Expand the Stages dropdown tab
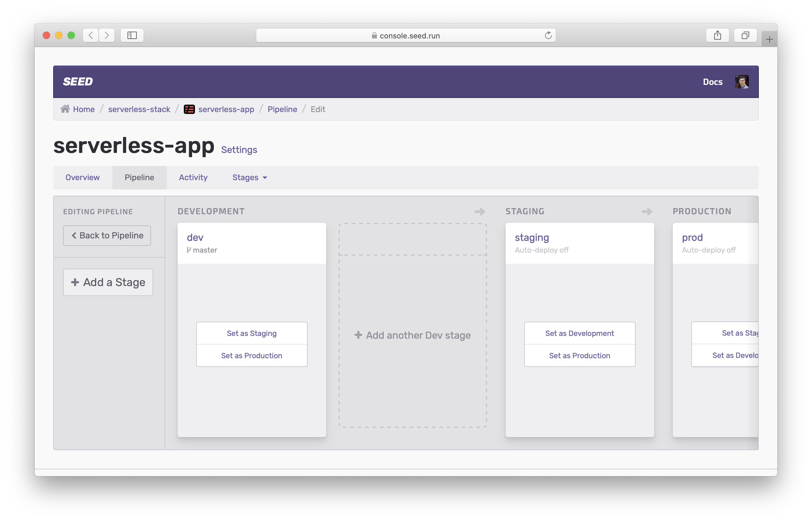812x522 pixels. (250, 177)
